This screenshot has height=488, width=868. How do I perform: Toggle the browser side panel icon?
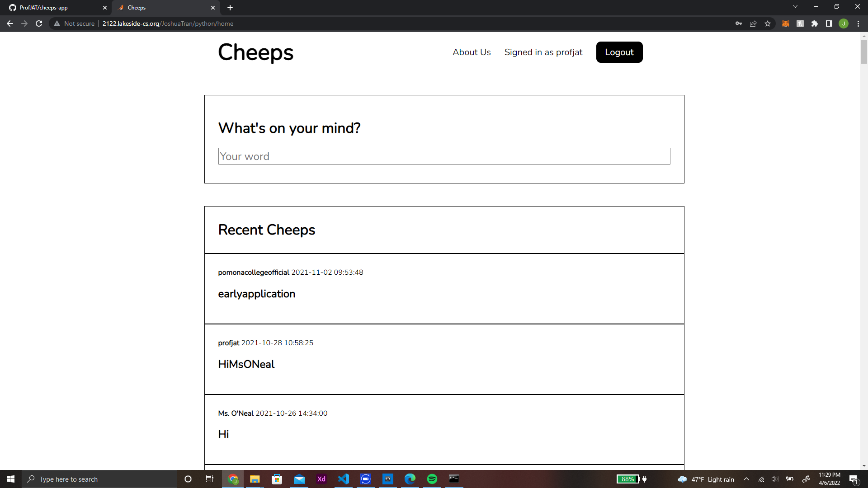pyautogui.click(x=829, y=23)
